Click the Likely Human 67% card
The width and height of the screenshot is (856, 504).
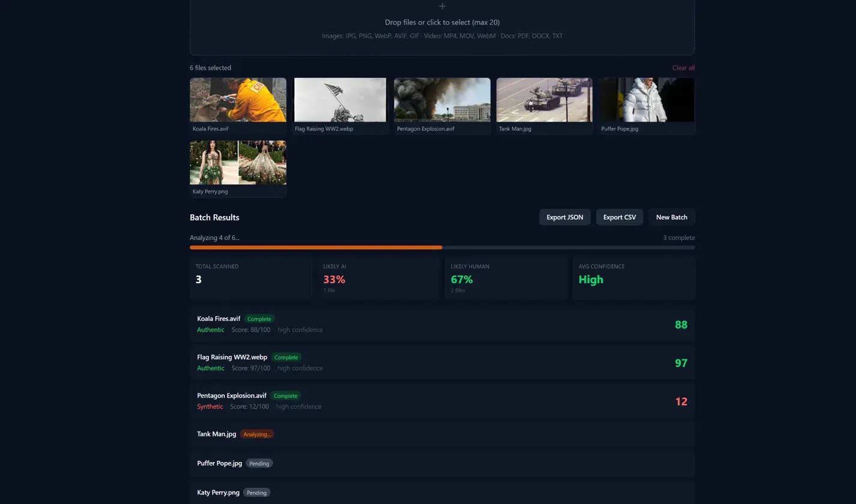tap(506, 278)
